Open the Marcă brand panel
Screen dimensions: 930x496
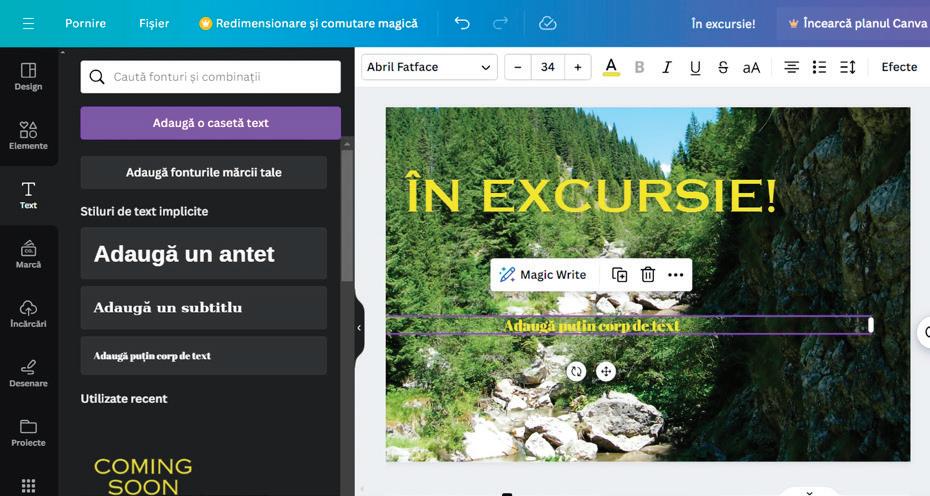(x=28, y=255)
